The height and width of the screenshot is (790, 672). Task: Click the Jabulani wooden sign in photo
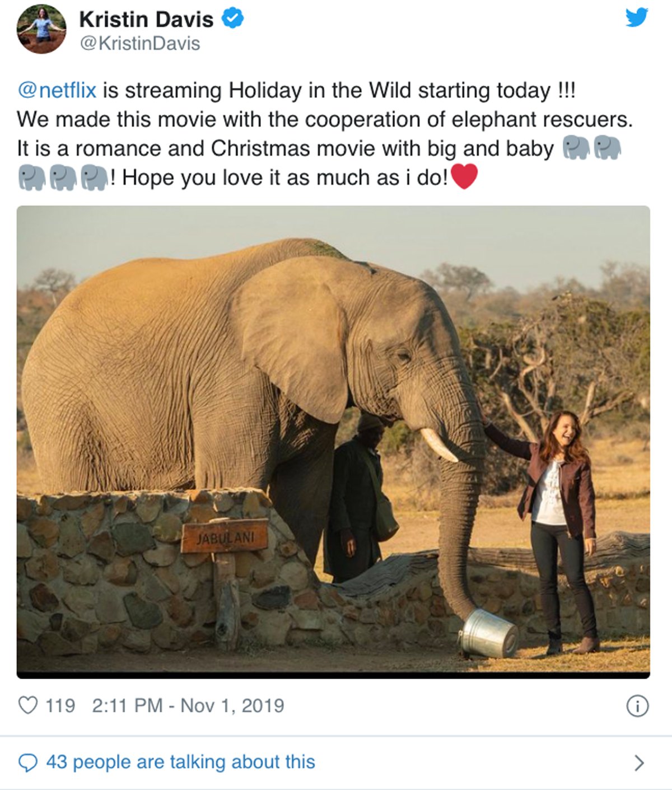pyautogui.click(x=225, y=538)
